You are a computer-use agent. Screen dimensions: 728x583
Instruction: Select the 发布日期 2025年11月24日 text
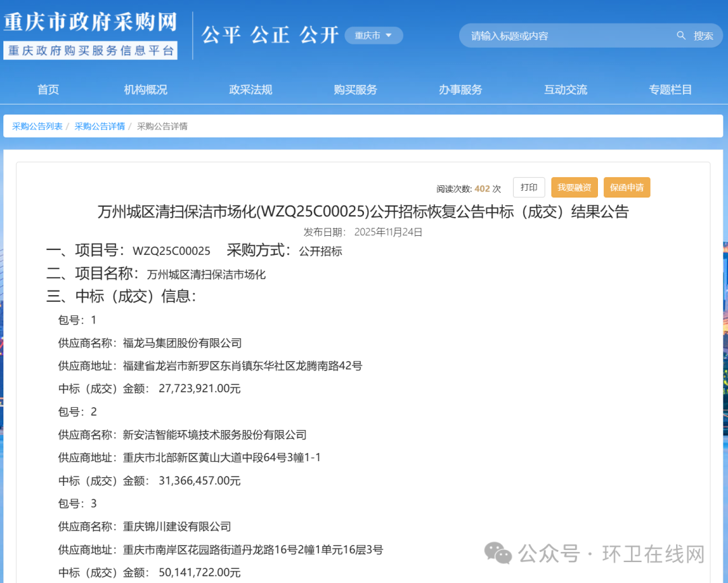pyautogui.click(x=363, y=232)
